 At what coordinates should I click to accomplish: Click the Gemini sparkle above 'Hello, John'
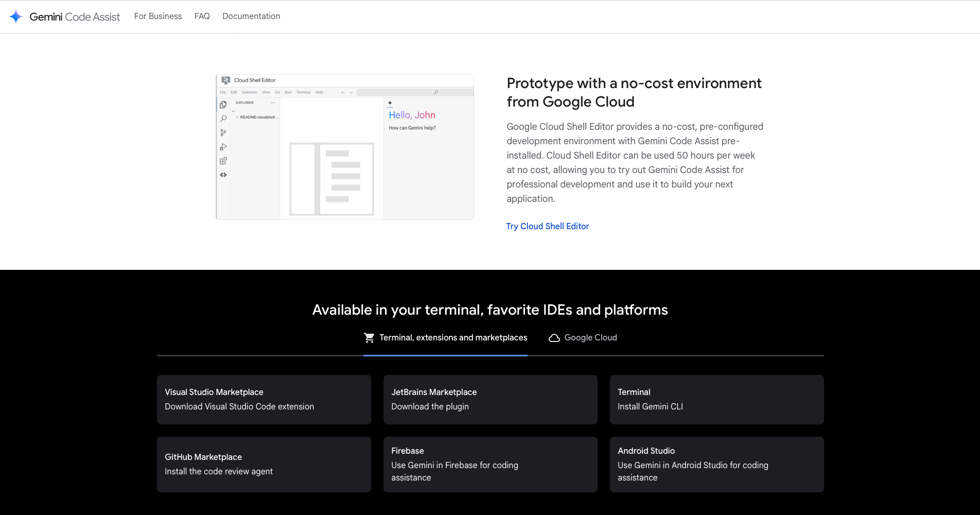pos(390,103)
